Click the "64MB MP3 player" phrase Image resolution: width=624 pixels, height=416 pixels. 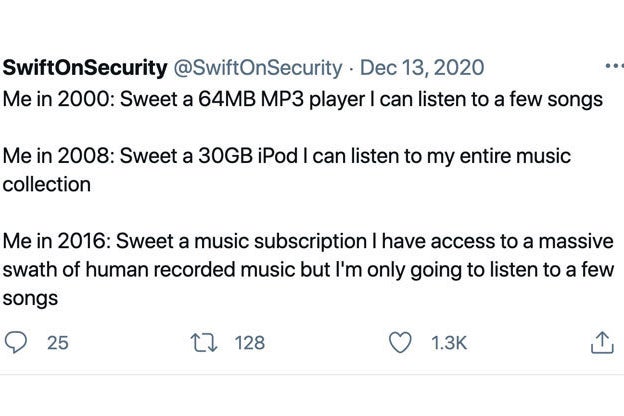coord(281,100)
